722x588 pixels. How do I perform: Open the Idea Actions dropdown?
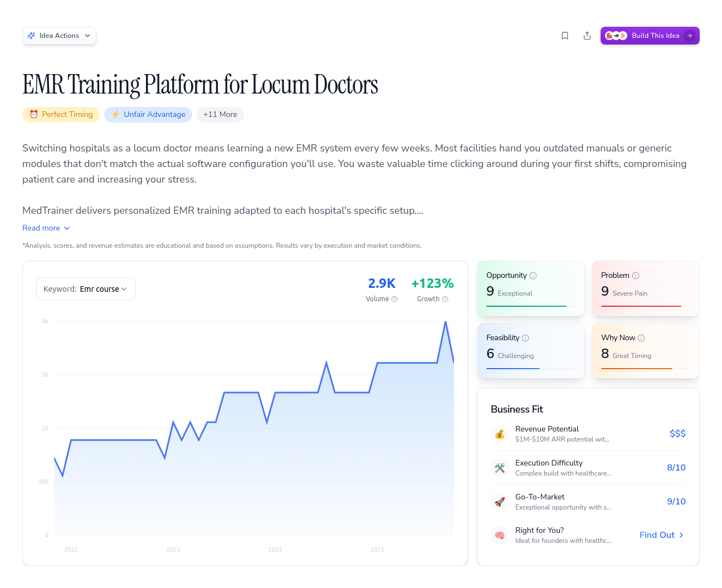[x=59, y=36]
